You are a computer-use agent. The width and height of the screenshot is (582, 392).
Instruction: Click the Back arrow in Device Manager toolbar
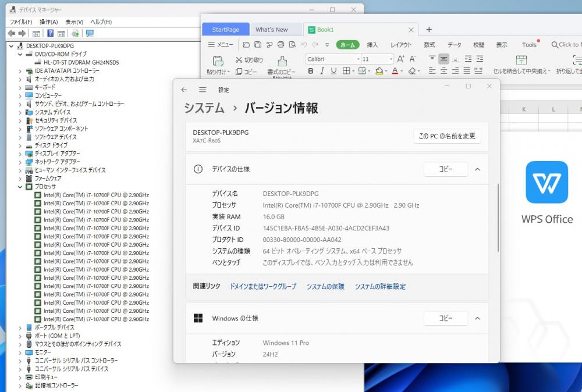pos(12,33)
